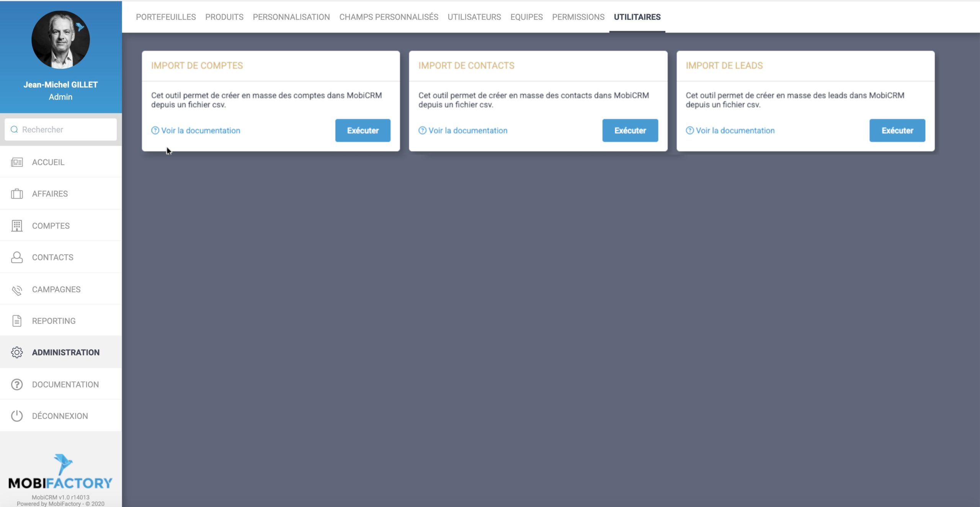The height and width of the screenshot is (507, 980).
Task: Switch to the Champs Personnalisés tab
Action: [x=389, y=17]
